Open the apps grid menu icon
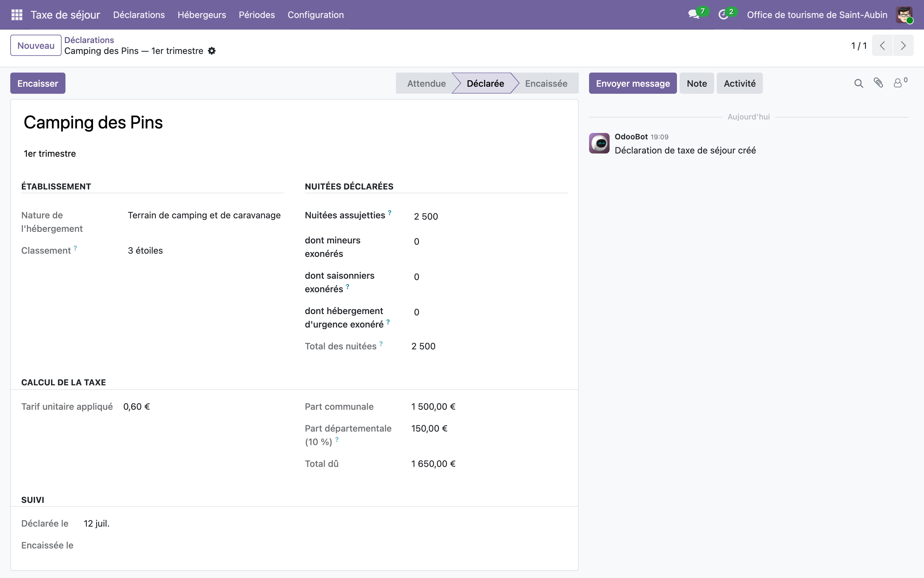924x578 pixels. point(17,15)
